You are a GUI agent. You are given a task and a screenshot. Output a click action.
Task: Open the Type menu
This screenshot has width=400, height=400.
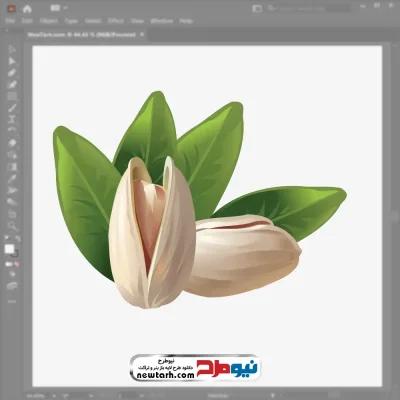click(71, 21)
